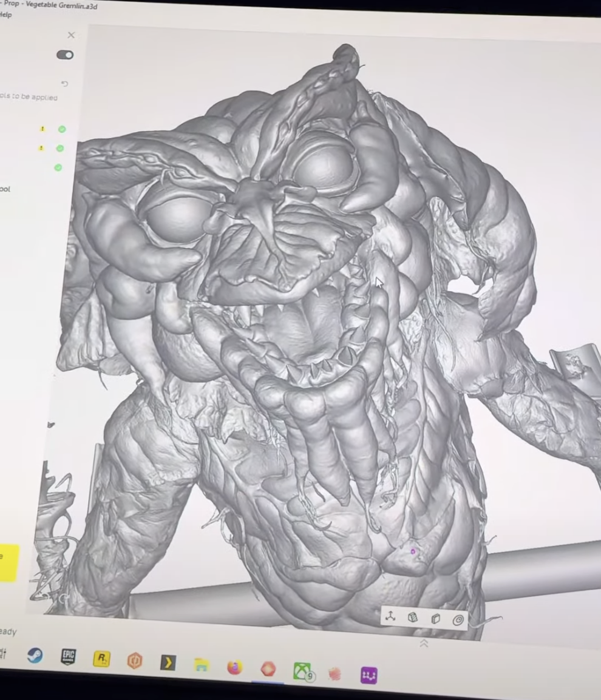Screen dimensions: 601x700
Task: Select the wireframe cube display icon
Action: [435, 618]
